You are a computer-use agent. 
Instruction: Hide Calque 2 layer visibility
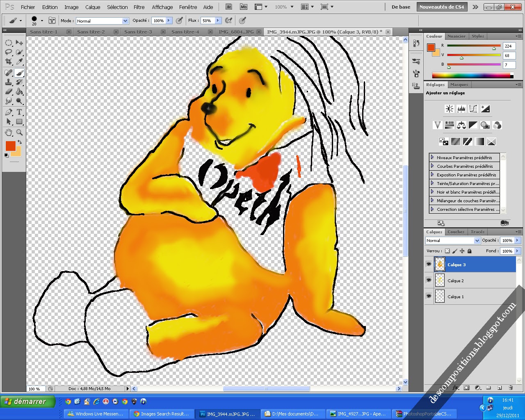[x=429, y=281]
